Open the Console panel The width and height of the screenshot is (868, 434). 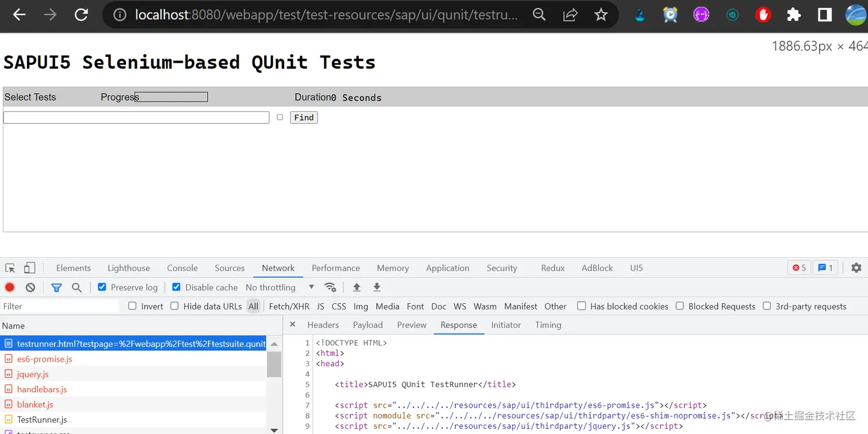tap(182, 268)
